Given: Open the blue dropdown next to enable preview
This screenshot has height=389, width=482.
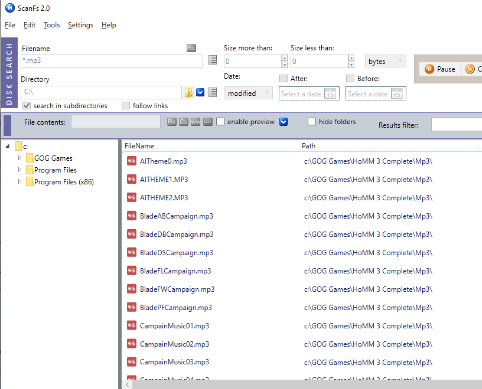Looking at the screenshot, I should pos(283,122).
